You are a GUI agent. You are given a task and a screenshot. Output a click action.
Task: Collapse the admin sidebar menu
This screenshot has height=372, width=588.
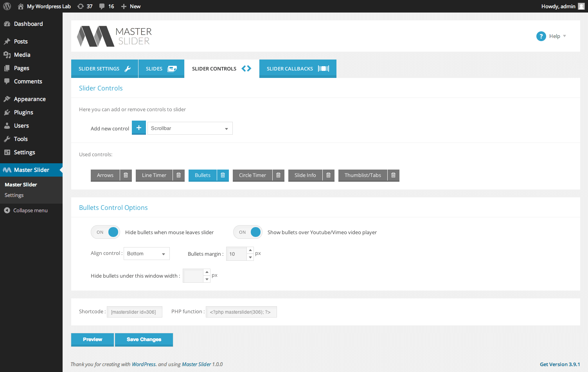point(26,210)
